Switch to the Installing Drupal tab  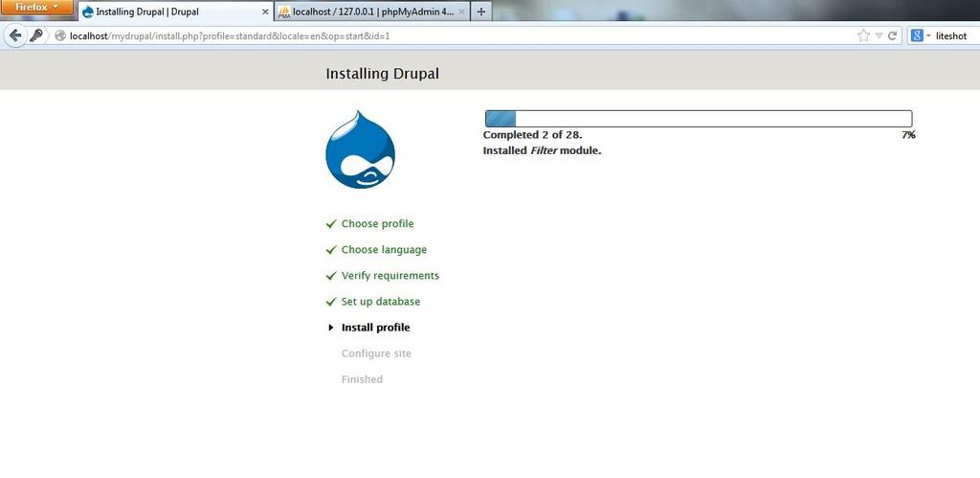click(x=175, y=11)
